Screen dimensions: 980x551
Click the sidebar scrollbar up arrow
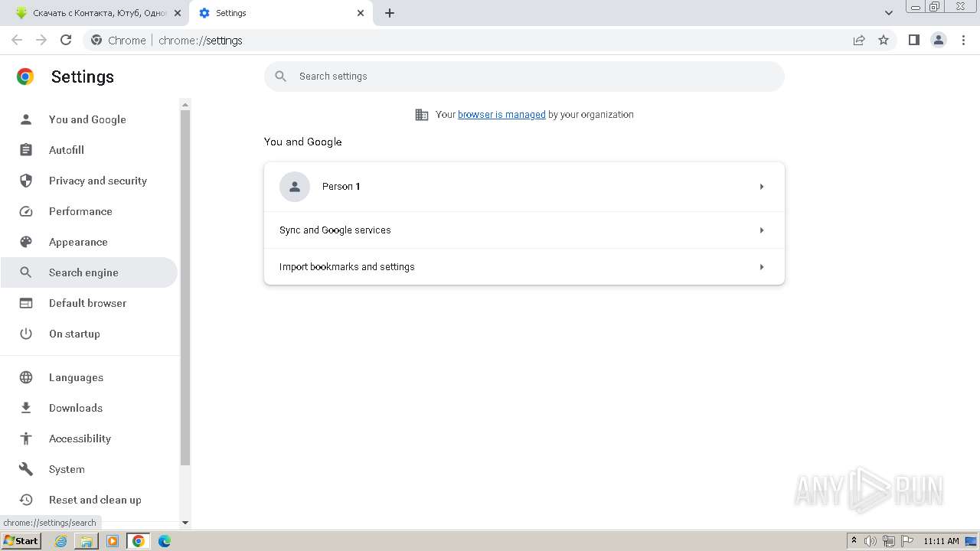pyautogui.click(x=185, y=104)
